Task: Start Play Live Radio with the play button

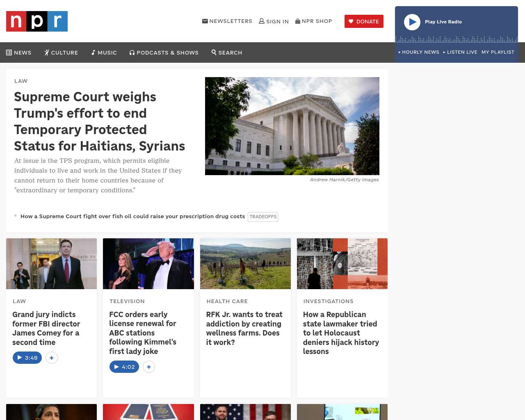Action: pyautogui.click(x=412, y=22)
